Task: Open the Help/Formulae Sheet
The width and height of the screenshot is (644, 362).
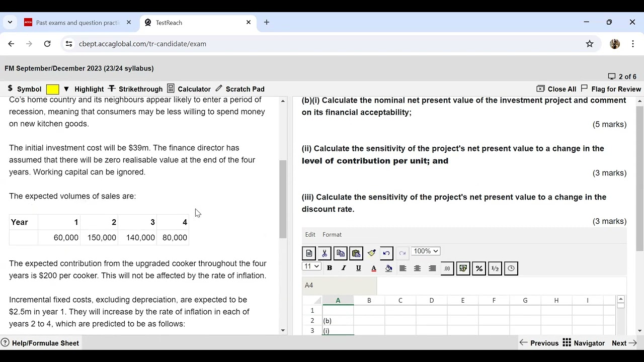Action: [40, 343]
